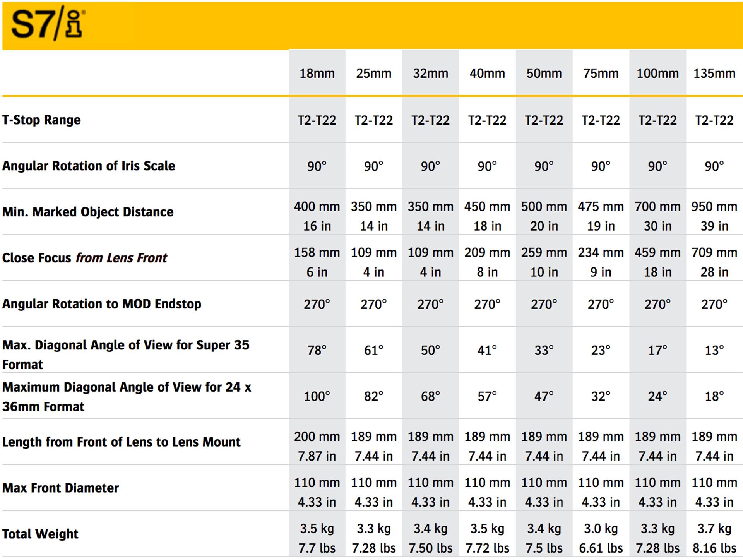This screenshot has height=560, width=743.
Task: Click the yellow header banner
Action: tap(373, 26)
